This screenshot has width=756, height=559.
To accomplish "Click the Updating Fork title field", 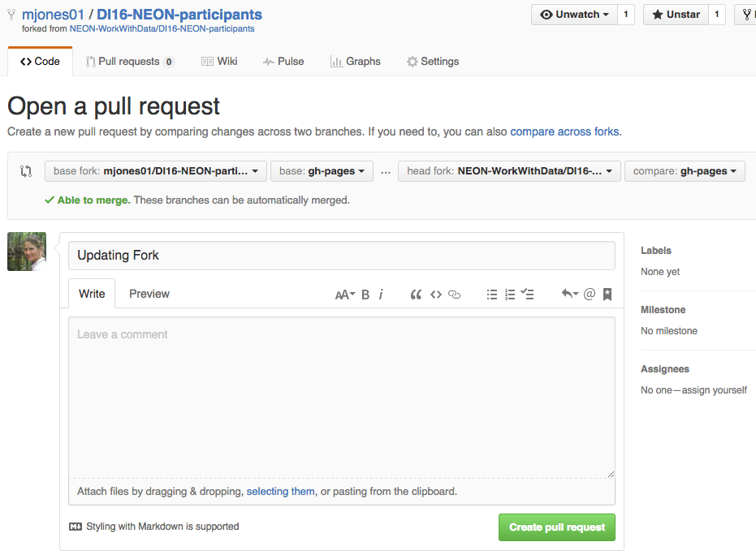I will click(342, 256).
